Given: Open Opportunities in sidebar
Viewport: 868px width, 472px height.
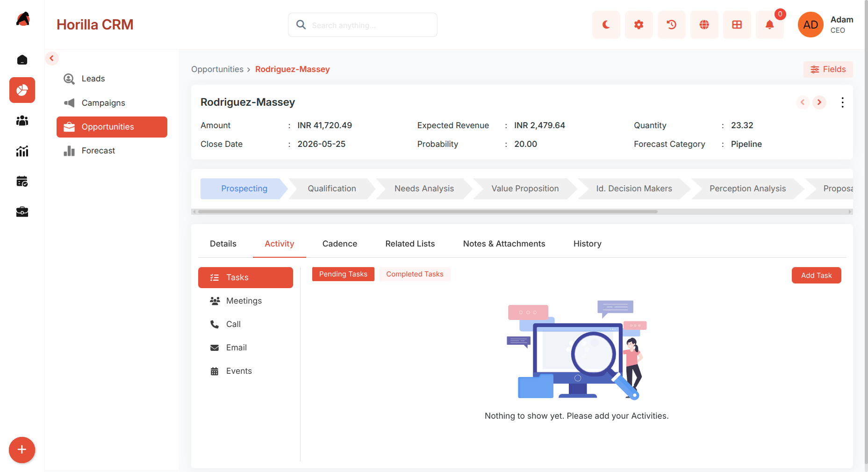Looking at the screenshot, I should (x=112, y=127).
